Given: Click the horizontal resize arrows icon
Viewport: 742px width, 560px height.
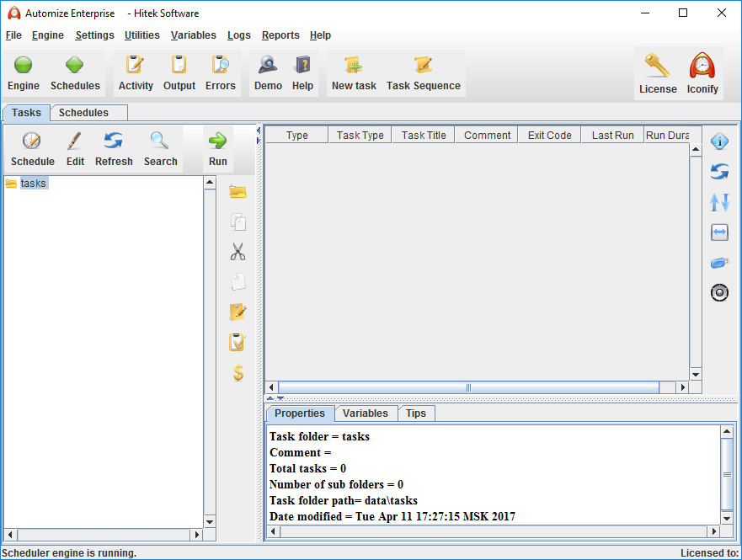Looking at the screenshot, I should tap(719, 232).
